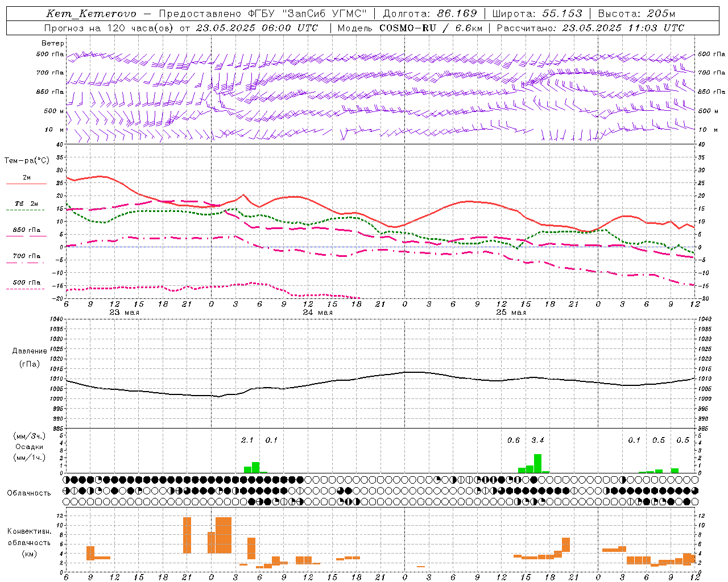Screen dimensions: 728x582
Task: Click the (гПа) unit label under Давление
Action: tap(29, 364)
